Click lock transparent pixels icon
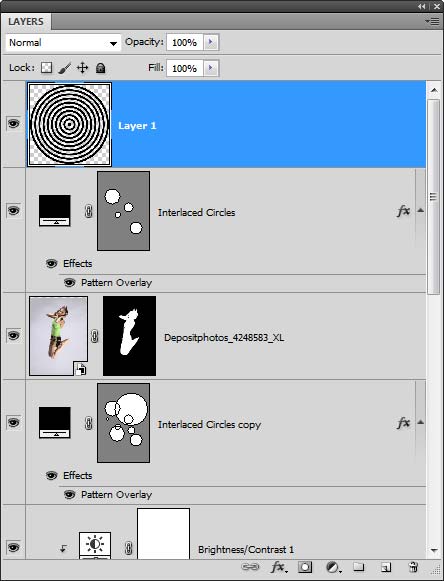Image resolution: width=444 pixels, height=581 pixels. tap(46, 68)
